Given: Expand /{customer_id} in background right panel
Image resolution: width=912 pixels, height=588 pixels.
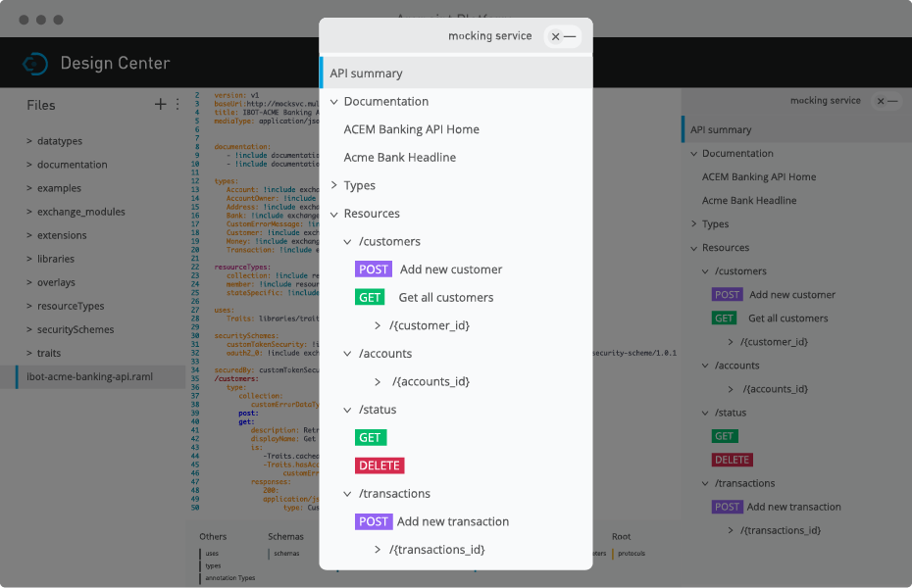Looking at the screenshot, I should tap(731, 342).
